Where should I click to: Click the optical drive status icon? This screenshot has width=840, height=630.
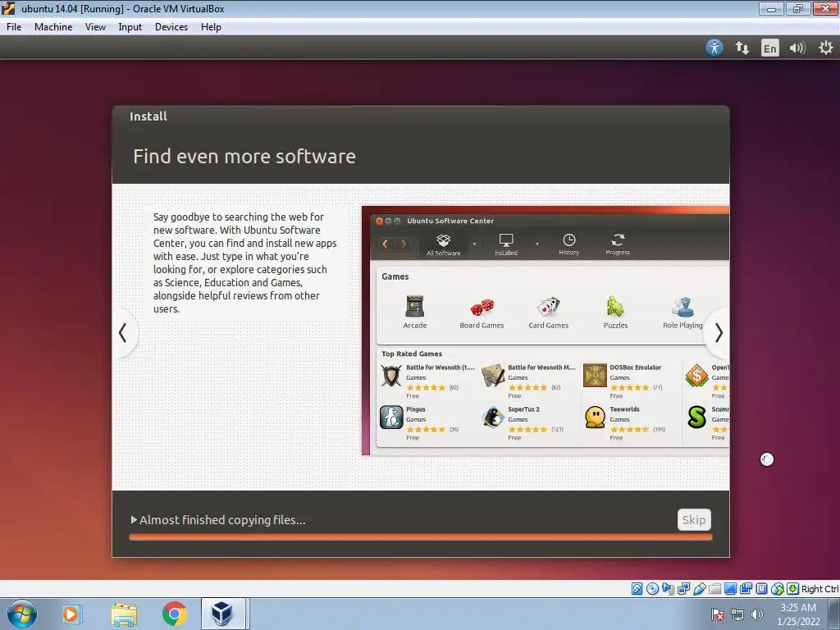tap(652, 589)
